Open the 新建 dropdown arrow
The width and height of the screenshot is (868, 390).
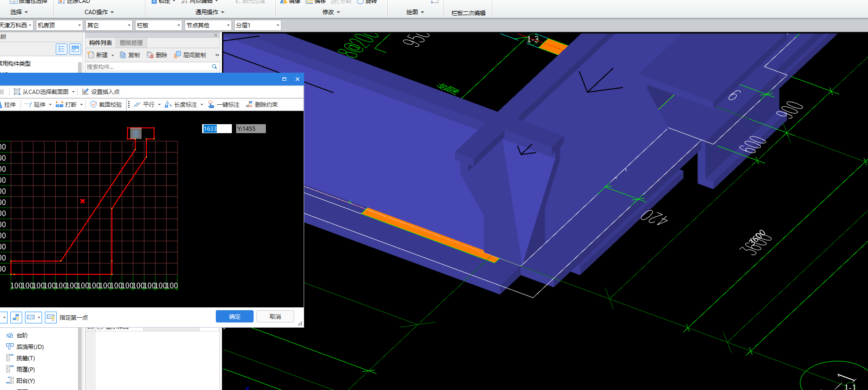[x=112, y=55]
